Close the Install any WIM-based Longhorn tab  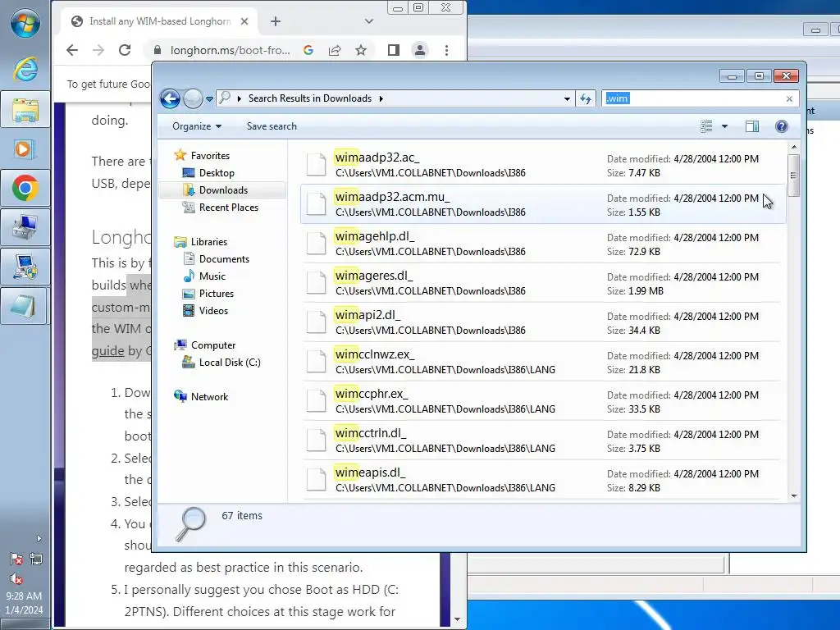click(244, 21)
